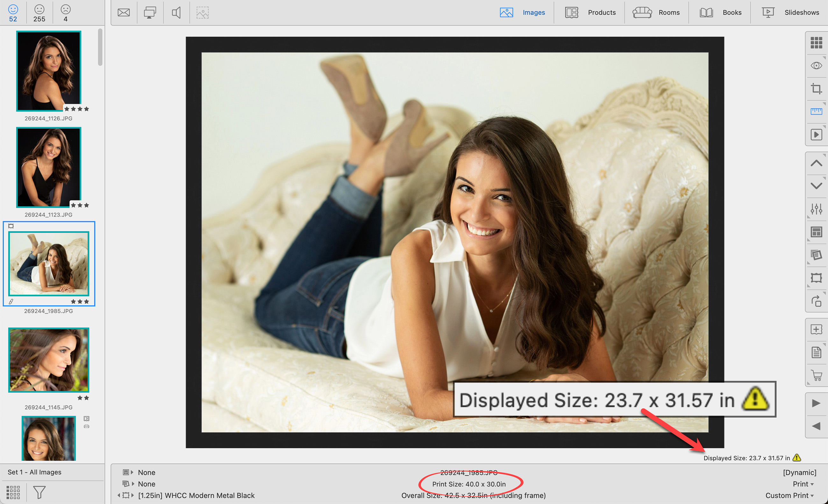Expand the WHCC Modern Metal Black frame selector
828x504 pixels.
[x=196, y=495]
